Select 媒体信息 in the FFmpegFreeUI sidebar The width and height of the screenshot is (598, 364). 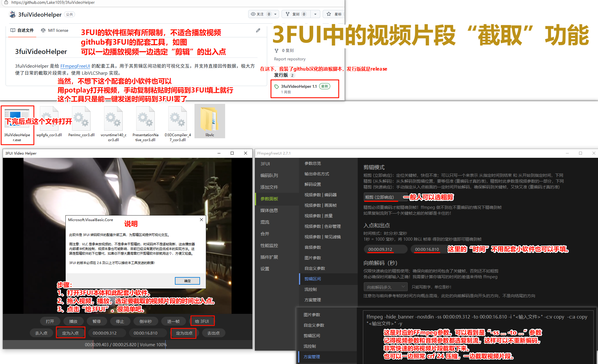(x=269, y=210)
